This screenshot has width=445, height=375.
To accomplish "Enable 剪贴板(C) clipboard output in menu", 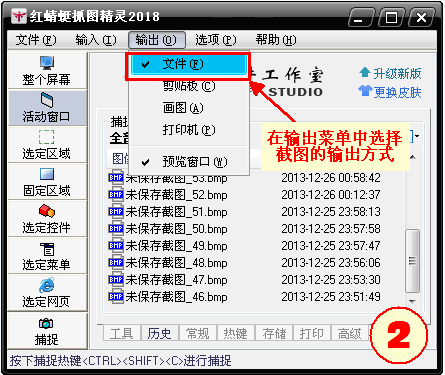I will [x=189, y=86].
